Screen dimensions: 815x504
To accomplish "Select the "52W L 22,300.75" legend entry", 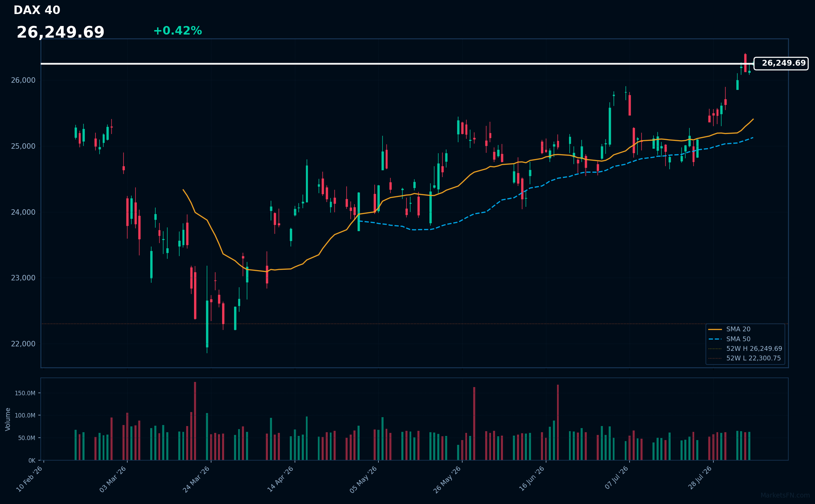I will click(745, 358).
